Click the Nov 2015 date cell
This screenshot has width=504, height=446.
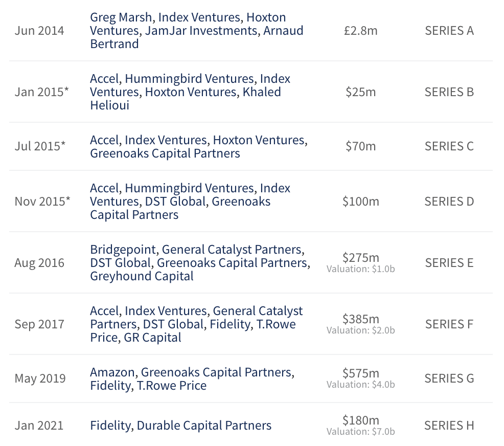(x=42, y=202)
